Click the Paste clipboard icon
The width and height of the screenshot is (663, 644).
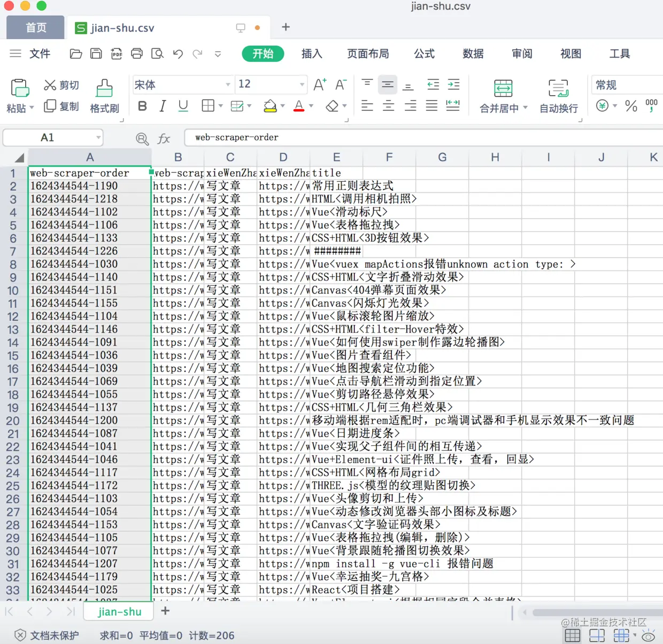(20, 88)
